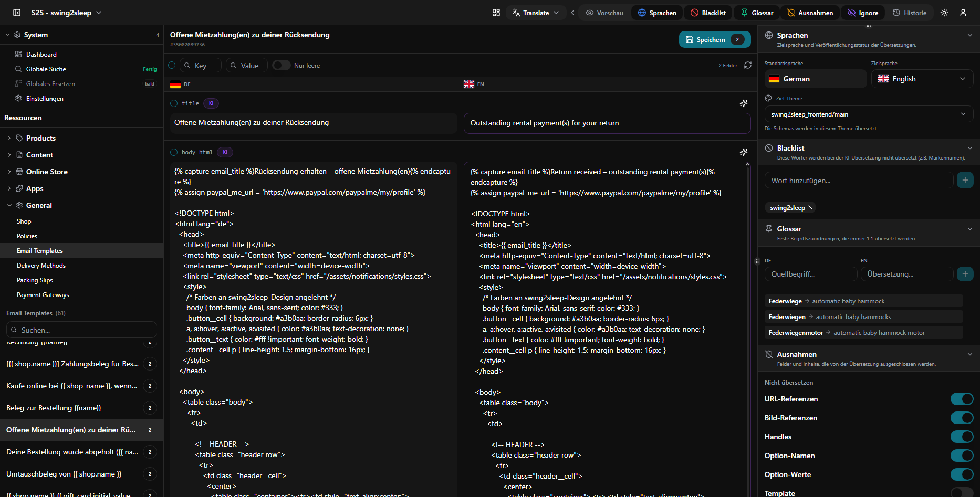980x497 pixels.
Task: Click the previous arrow beside Vorschau
Action: (x=572, y=13)
